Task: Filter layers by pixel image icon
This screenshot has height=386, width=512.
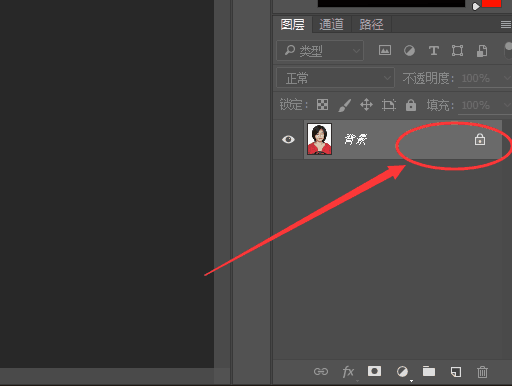Action: pos(385,51)
